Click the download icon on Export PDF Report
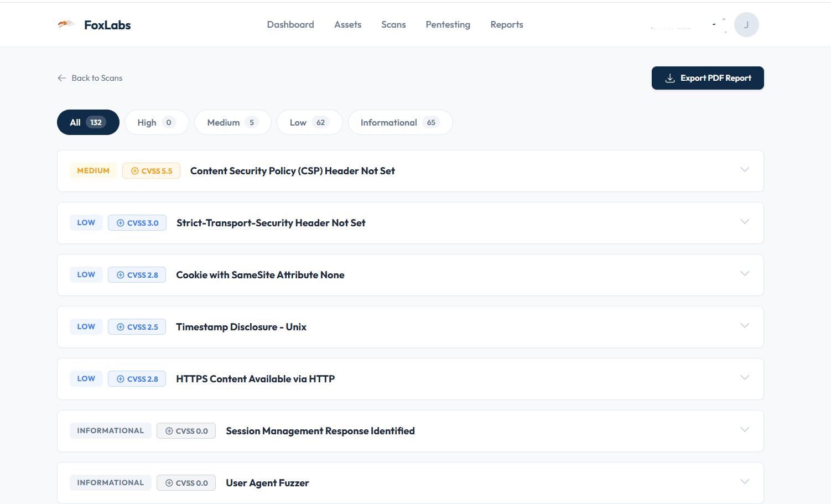This screenshot has height=504, width=831. point(671,77)
